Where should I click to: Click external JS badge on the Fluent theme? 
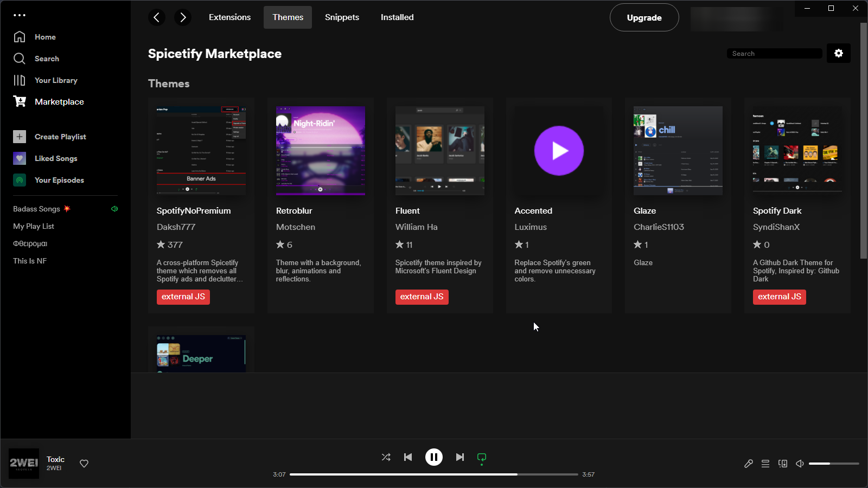pos(422,297)
